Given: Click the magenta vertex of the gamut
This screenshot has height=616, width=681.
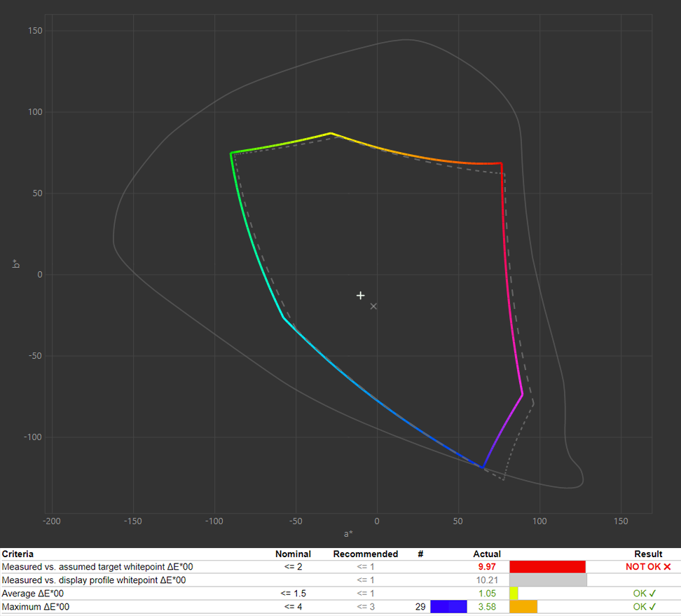Looking at the screenshot, I should [x=523, y=395].
